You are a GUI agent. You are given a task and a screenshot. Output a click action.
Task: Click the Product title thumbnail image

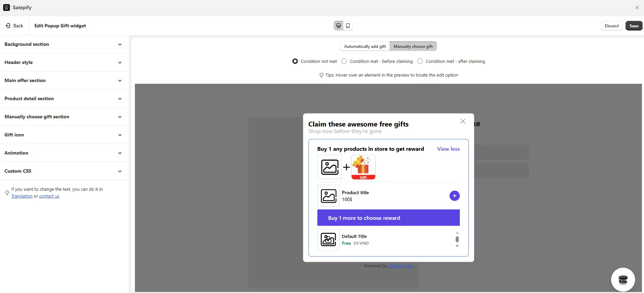pos(328,196)
